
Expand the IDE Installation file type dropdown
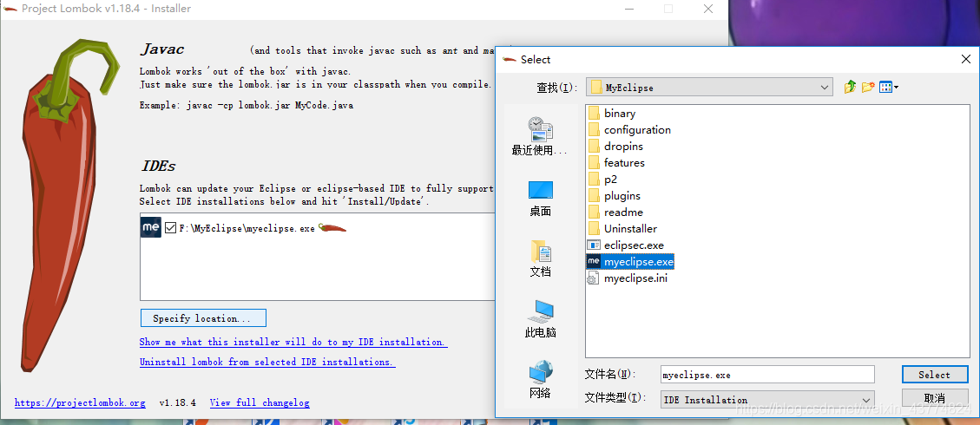866,399
